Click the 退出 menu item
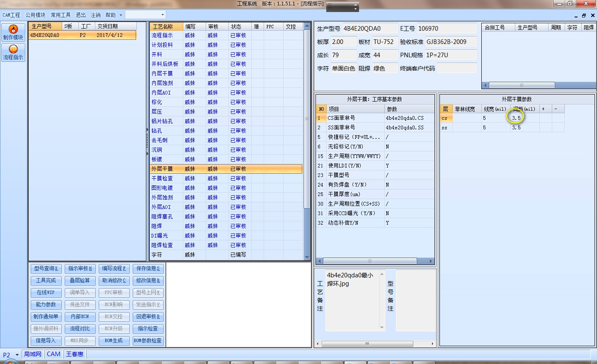 click(x=80, y=15)
